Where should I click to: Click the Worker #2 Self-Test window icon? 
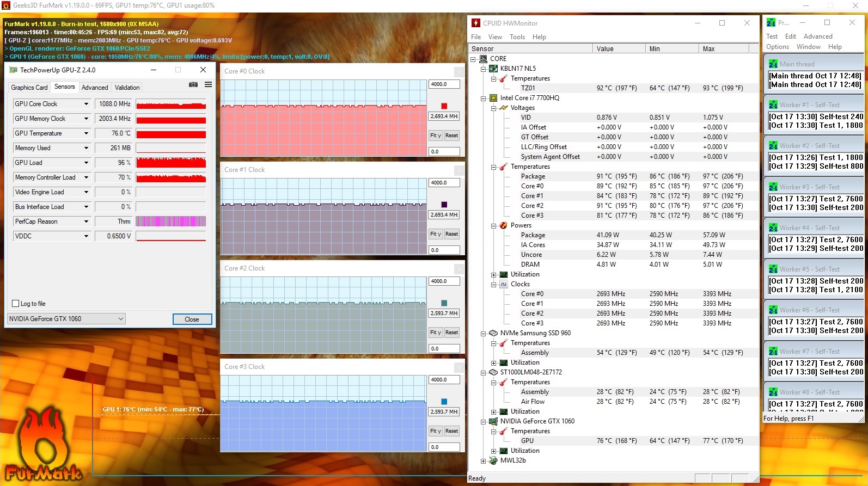pyautogui.click(x=773, y=145)
